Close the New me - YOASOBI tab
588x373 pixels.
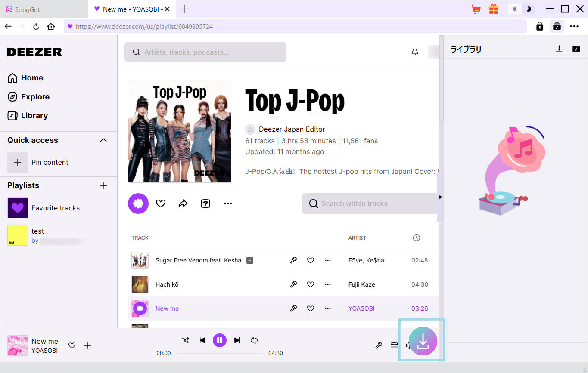167,9
